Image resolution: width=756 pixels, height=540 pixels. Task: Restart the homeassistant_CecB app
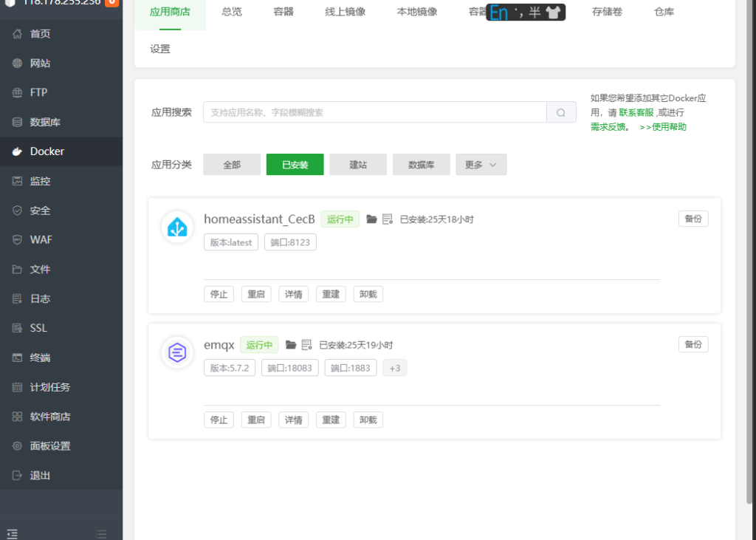click(256, 294)
